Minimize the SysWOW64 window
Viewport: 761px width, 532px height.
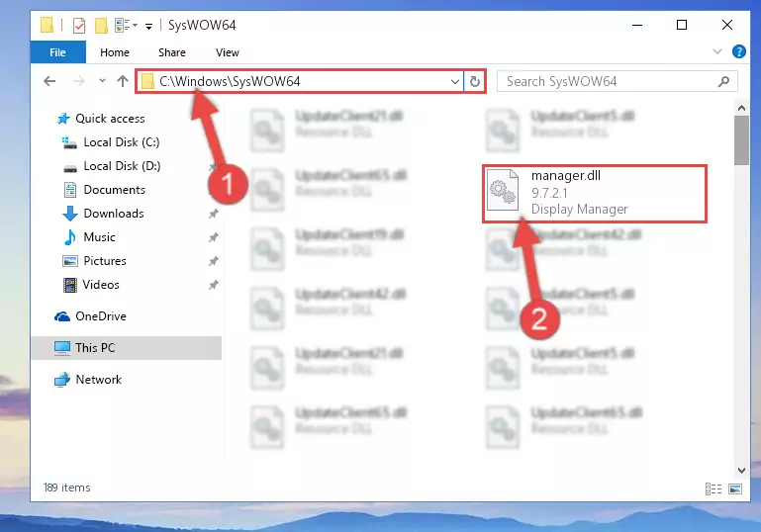[637, 25]
